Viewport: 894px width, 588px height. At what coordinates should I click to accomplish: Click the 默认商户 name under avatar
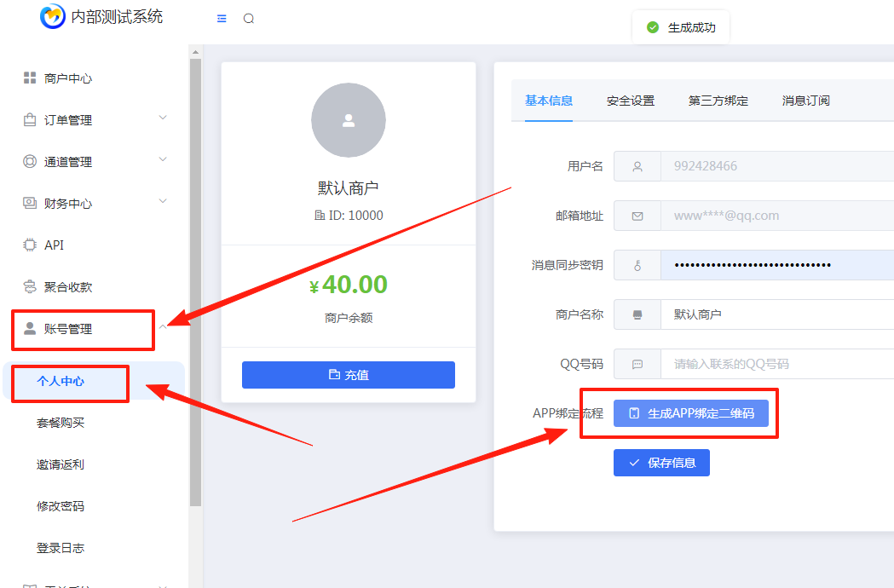pos(349,188)
